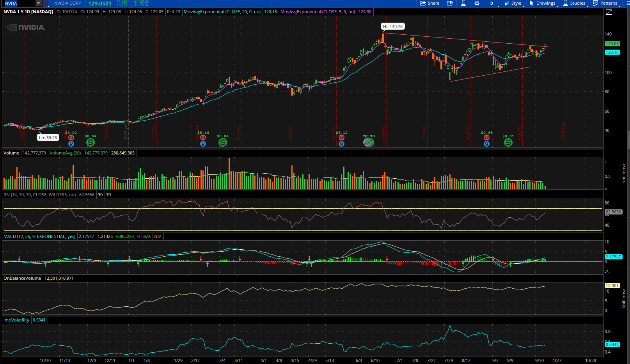The width and height of the screenshot is (630, 364).
Task: Click the last price 129.0501
Action: click(x=100, y=4)
